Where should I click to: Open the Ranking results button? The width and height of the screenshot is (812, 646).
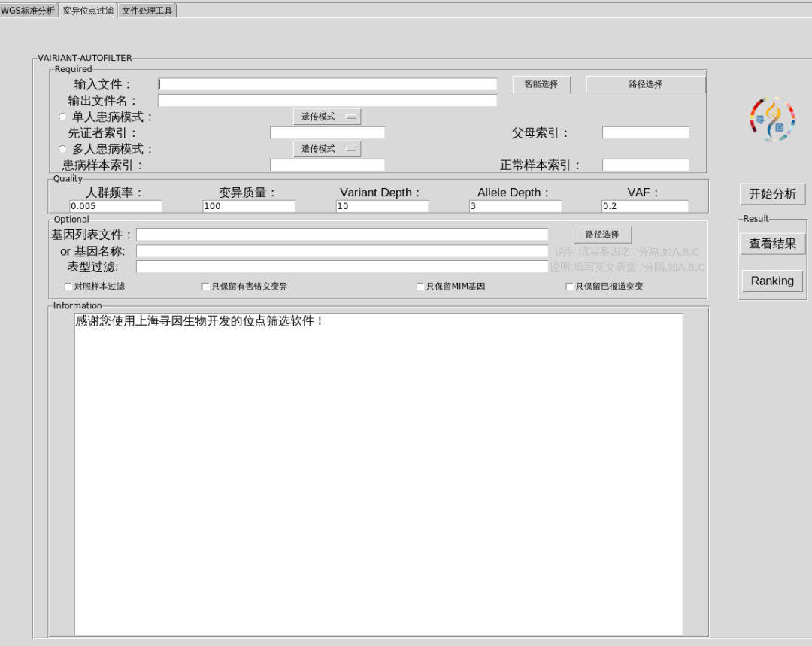point(772,281)
